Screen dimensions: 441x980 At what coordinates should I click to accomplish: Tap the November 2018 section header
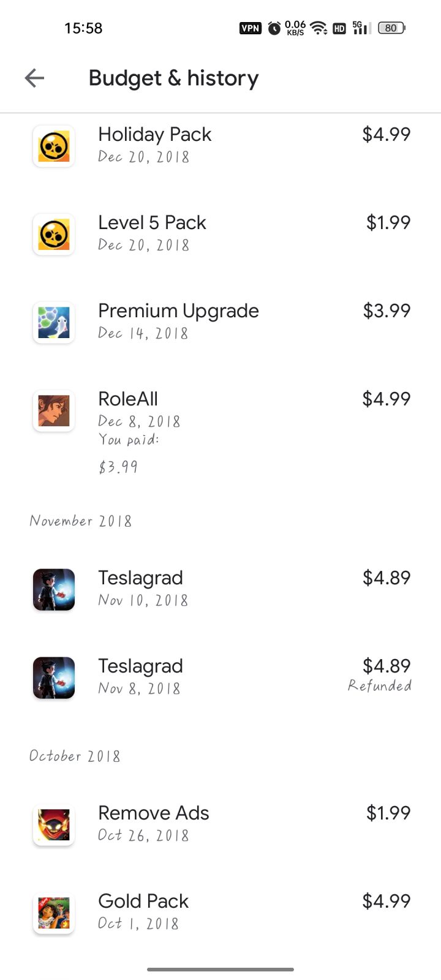(81, 521)
